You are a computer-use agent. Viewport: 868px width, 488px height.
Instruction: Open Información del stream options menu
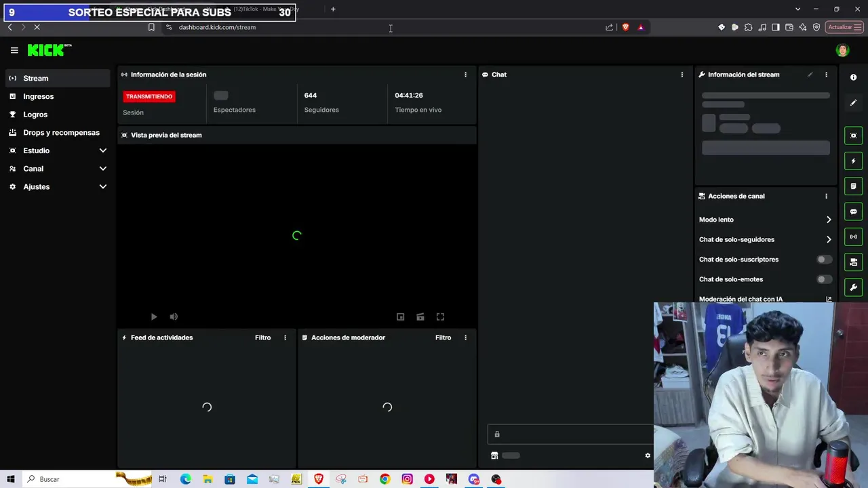point(826,75)
